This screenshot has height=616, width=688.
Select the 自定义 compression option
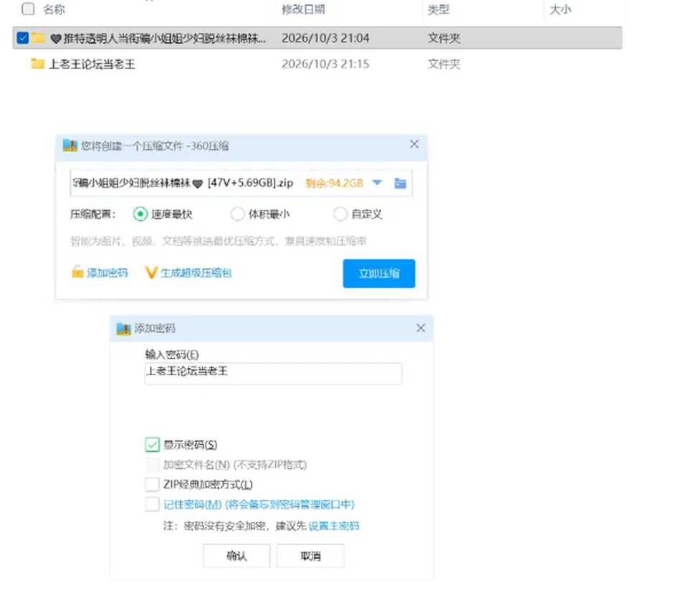(x=340, y=214)
